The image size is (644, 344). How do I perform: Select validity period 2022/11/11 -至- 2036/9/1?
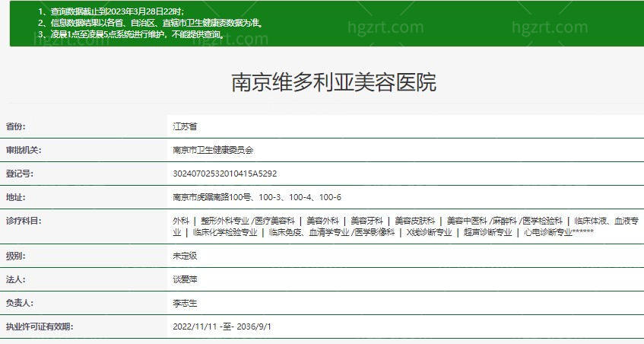(x=222, y=326)
